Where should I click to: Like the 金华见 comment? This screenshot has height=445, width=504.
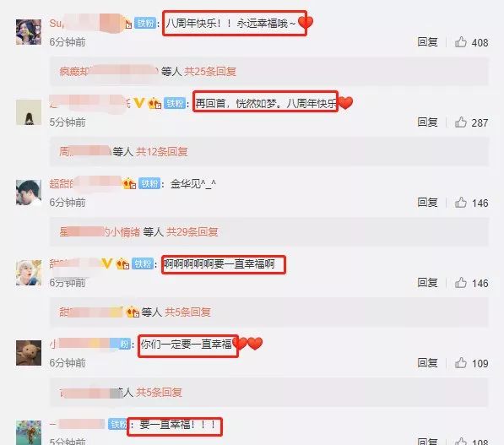click(x=461, y=203)
